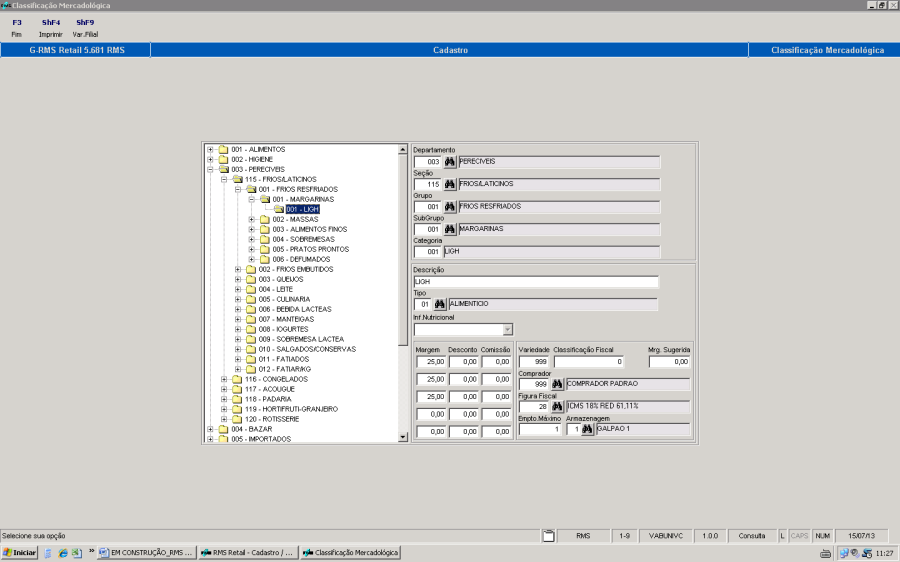The height and width of the screenshot is (562, 900).
Task: Select 005 - IMPORTADOS tree item
Action: point(261,439)
